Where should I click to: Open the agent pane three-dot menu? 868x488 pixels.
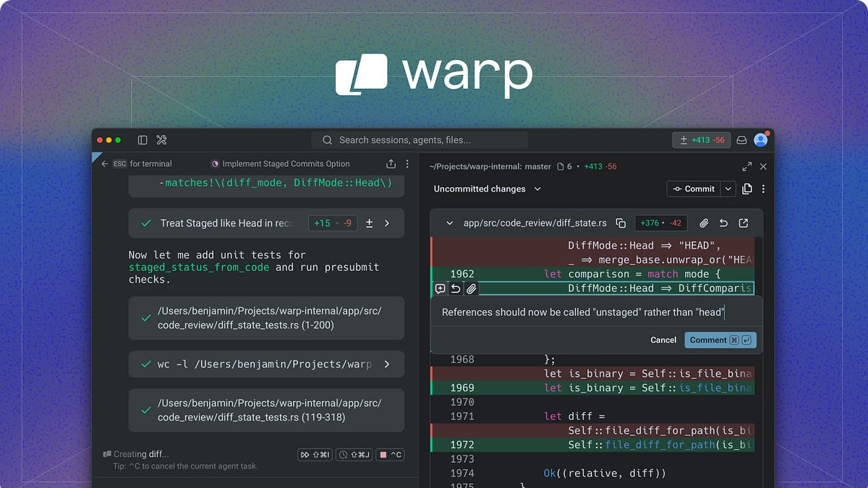point(407,164)
